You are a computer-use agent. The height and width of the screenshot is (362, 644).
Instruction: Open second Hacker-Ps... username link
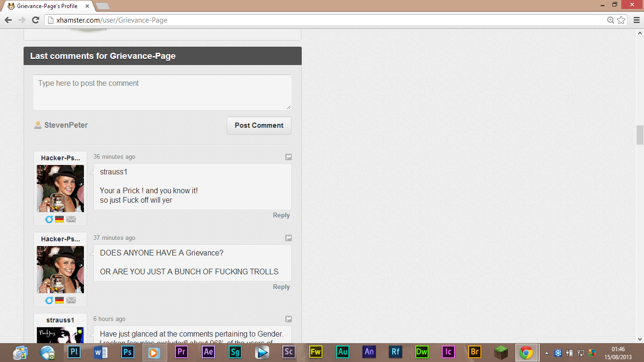[x=60, y=239]
